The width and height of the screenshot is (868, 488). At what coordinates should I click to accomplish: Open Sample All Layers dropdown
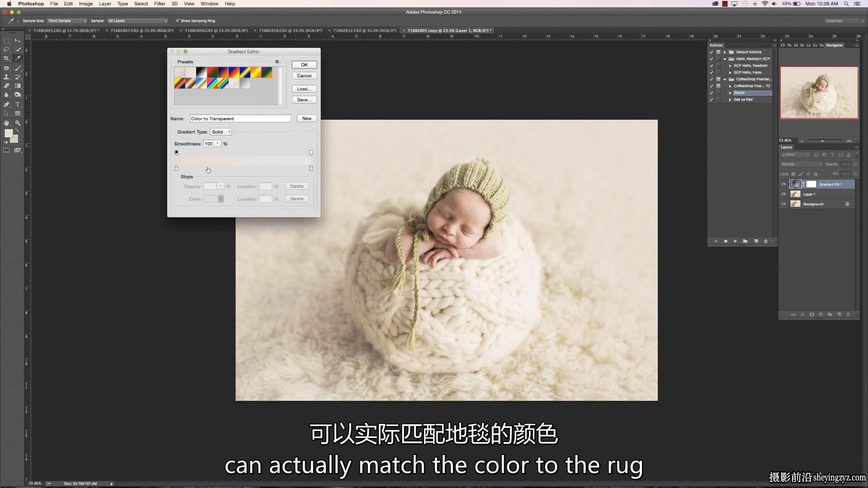137,21
